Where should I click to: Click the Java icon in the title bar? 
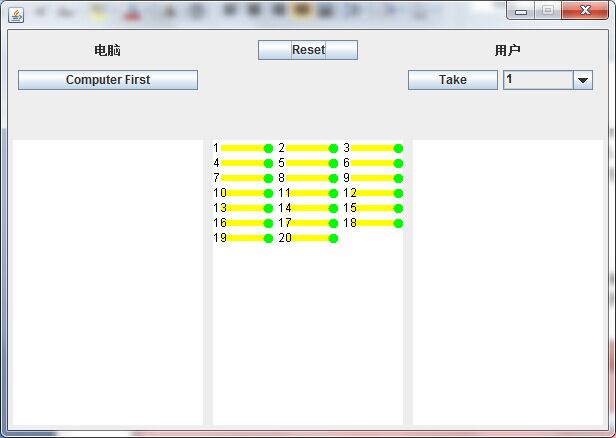point(16,15)
